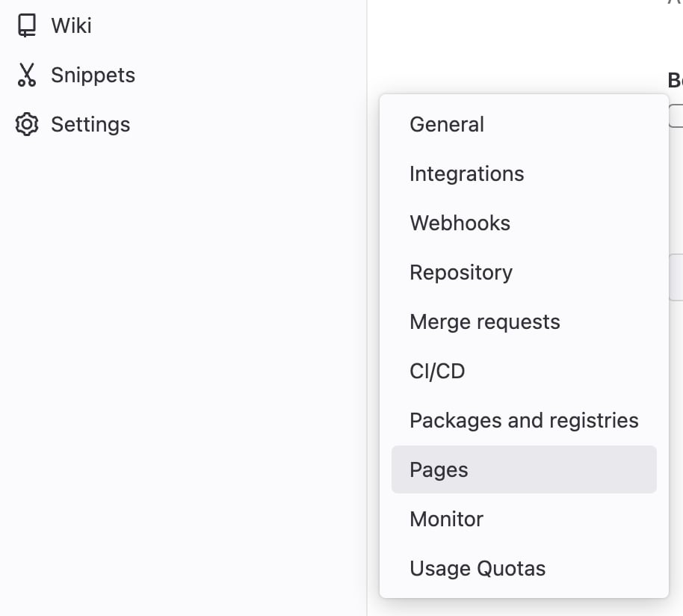Click the Wiki book icon
Viewport: 683px width, 616px height.
tap(27, 25)
